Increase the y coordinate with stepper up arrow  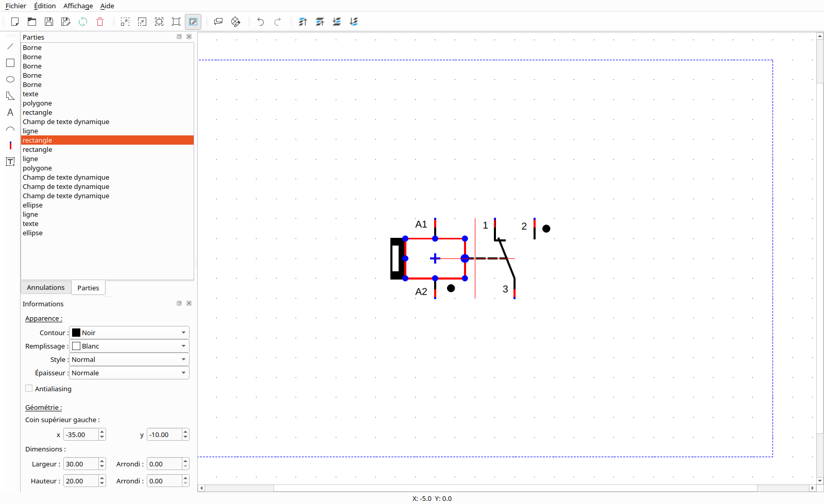coord(185,431)
